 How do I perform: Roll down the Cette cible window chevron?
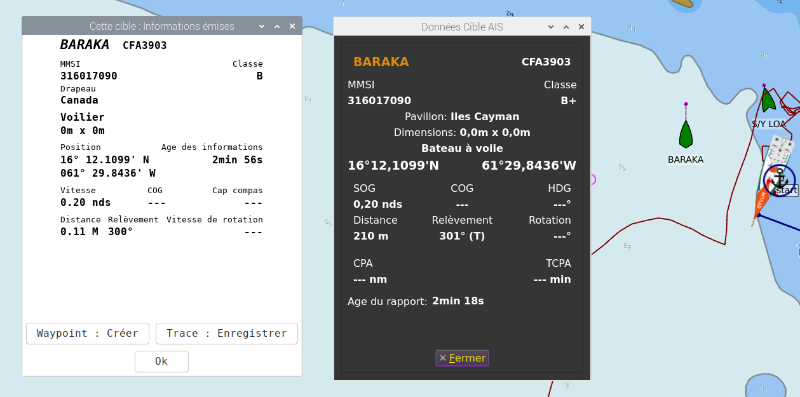(261, 27)
